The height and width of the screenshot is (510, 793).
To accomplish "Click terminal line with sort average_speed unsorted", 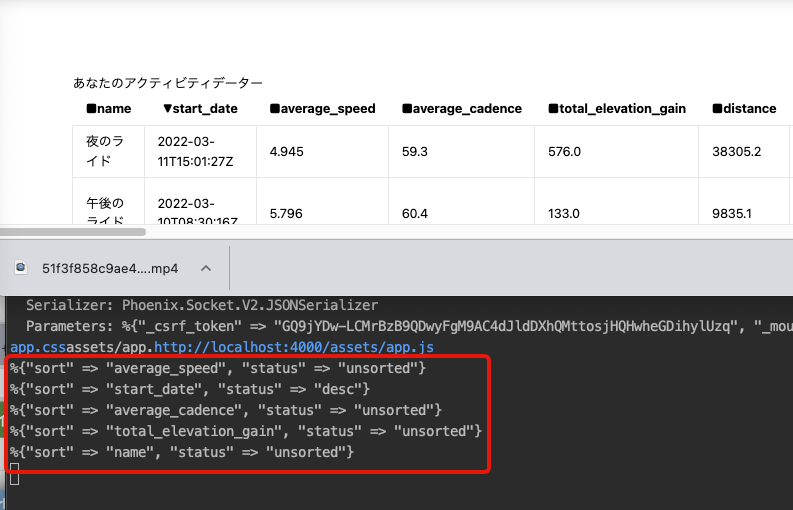I will click(x=218, y=368).
